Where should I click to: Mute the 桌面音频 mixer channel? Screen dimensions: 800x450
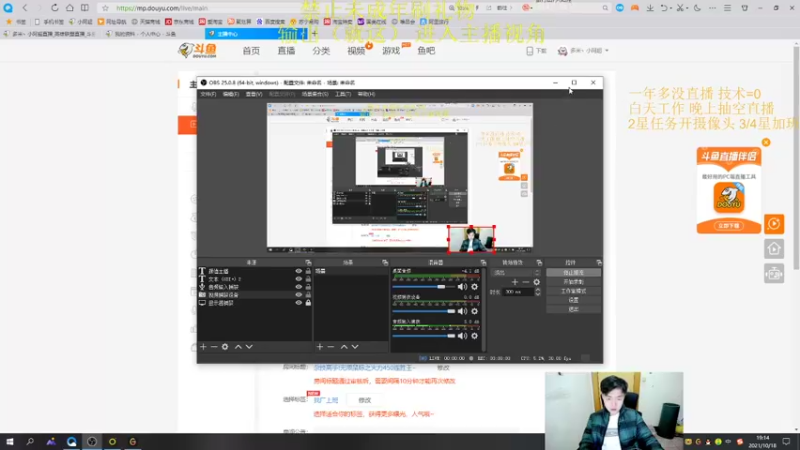pos(462,287)
